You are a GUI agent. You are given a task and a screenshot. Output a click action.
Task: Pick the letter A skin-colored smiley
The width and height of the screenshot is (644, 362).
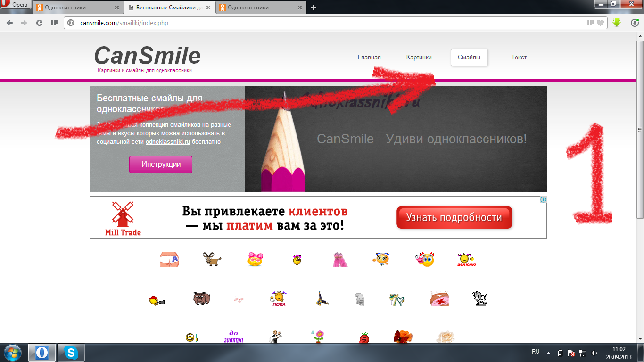pos(170,259)
